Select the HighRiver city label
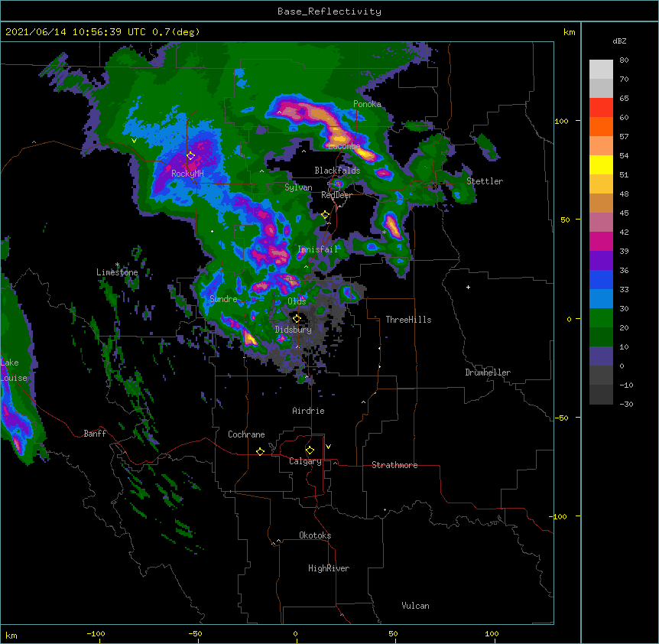The width and height of the screenshot is (659, 644). click(x=329, y=568)
